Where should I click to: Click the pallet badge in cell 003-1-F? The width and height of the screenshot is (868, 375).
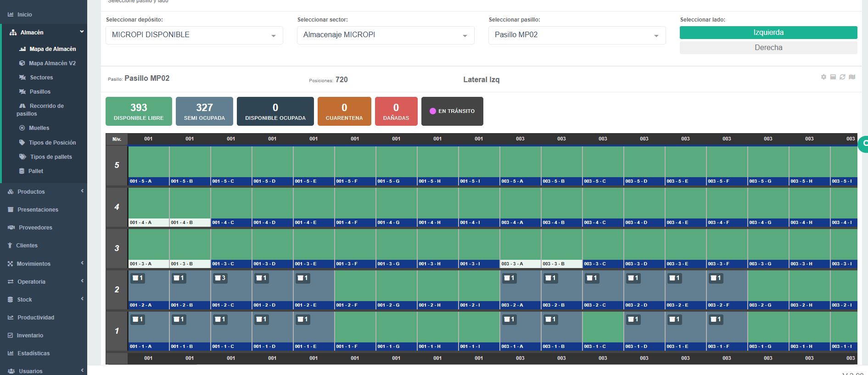click(716, 319)
